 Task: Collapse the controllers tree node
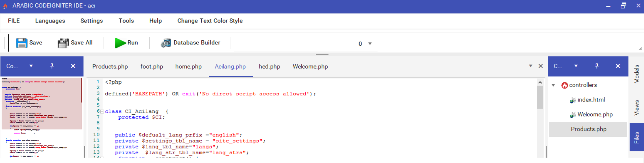tap(553, 85)
